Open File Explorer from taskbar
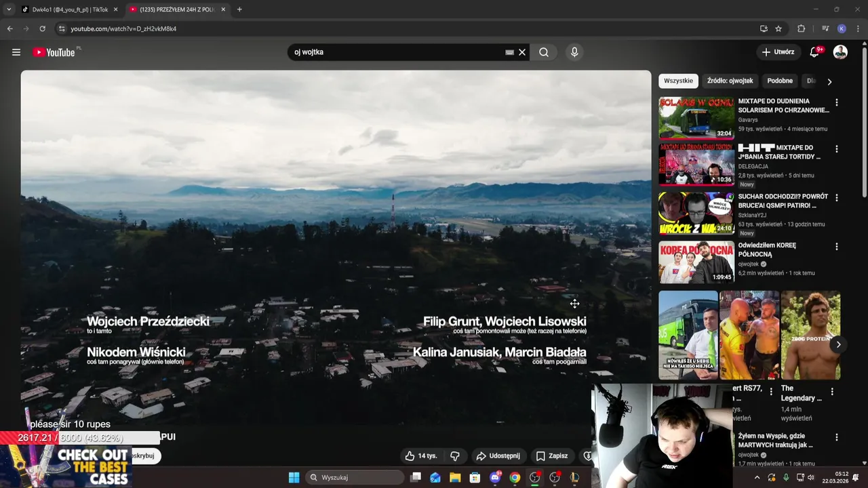This screenshot has width=868, height=488. point(455,478)
